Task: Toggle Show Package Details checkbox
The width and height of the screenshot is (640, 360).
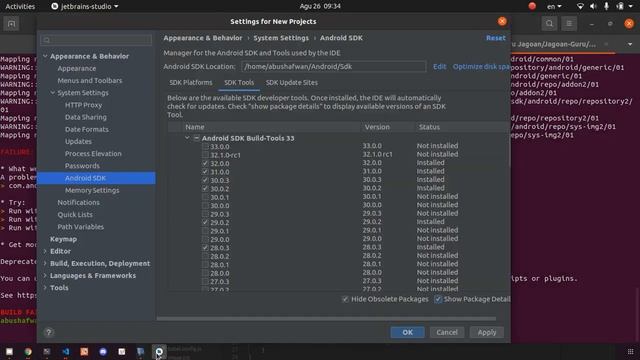Action: (x=438, y=299)
